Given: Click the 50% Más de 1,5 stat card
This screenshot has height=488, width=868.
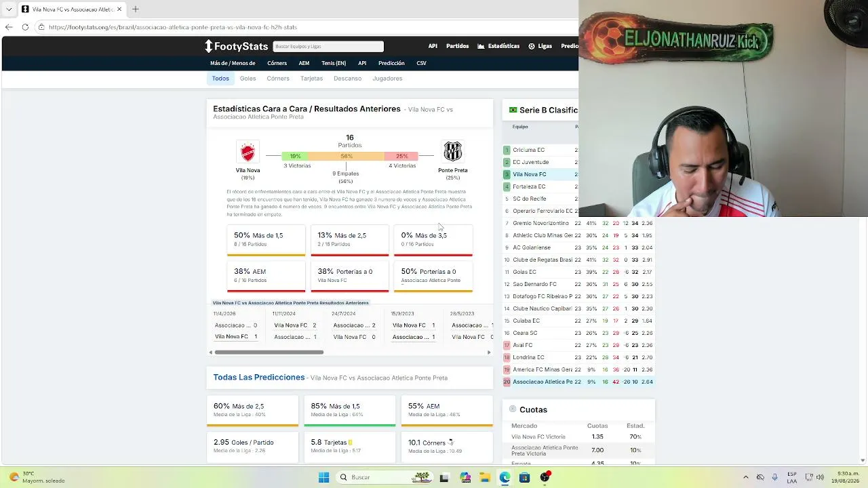Looking at the screenshot, I should point(266,241).
